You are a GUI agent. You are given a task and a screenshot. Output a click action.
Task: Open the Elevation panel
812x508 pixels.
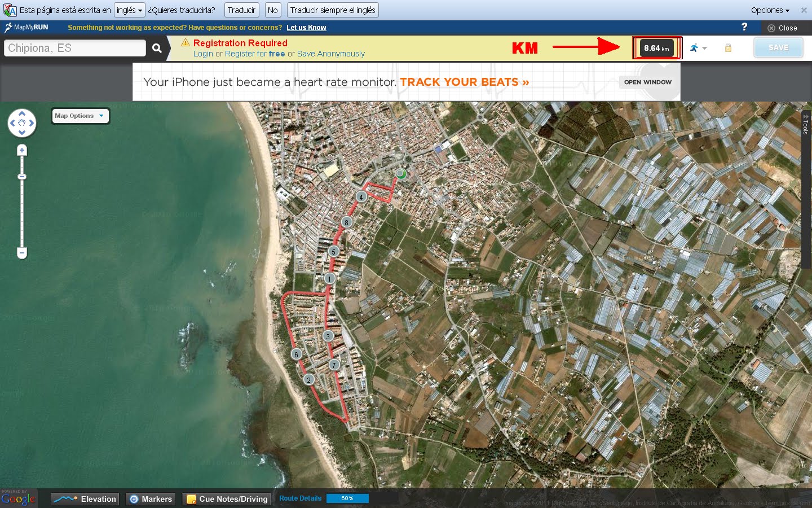pos(85,499)
